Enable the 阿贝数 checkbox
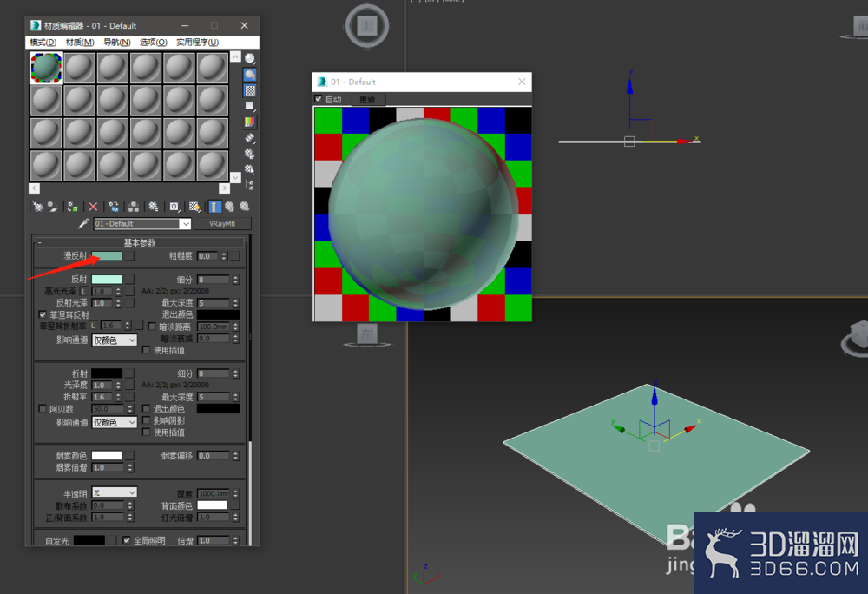868x594 pixels. [x=43, y=408]
